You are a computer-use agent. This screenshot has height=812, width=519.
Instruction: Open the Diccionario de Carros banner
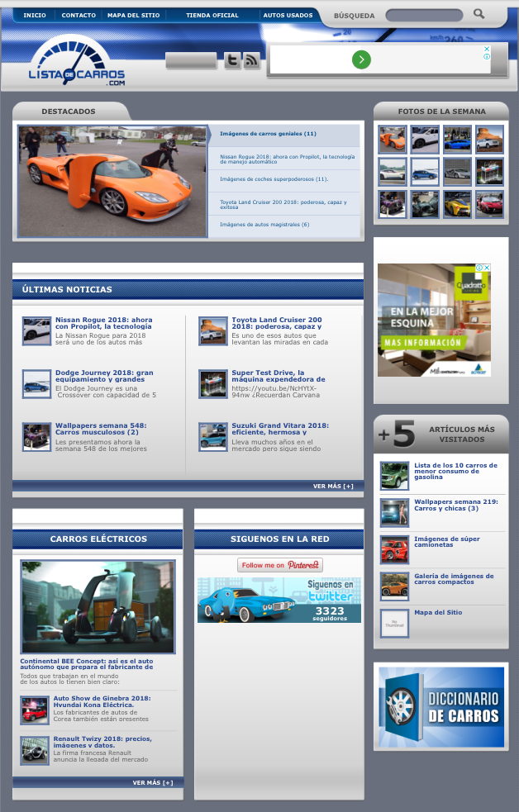[441, 707]
